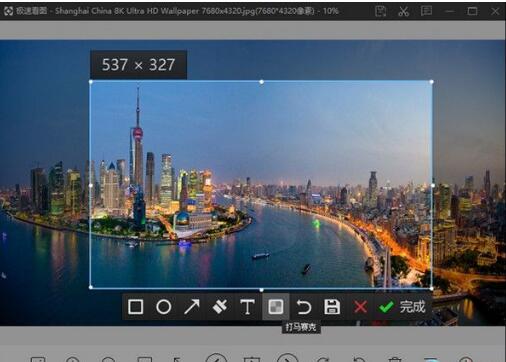Screen dimensions: 506x362
Task: Click the top-left selection handle
Action: pos(91,82)
